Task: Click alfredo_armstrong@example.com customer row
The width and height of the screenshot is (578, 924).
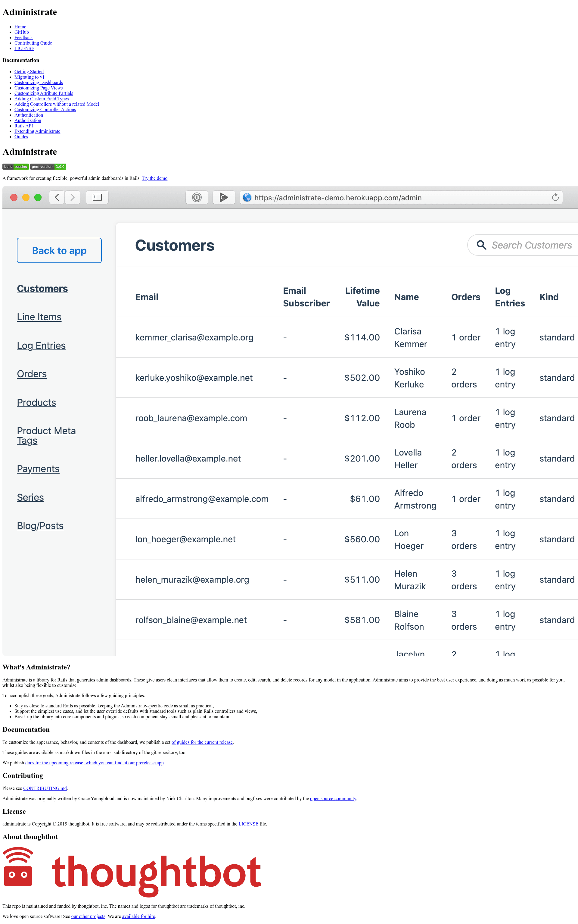Action: [347, 499]
